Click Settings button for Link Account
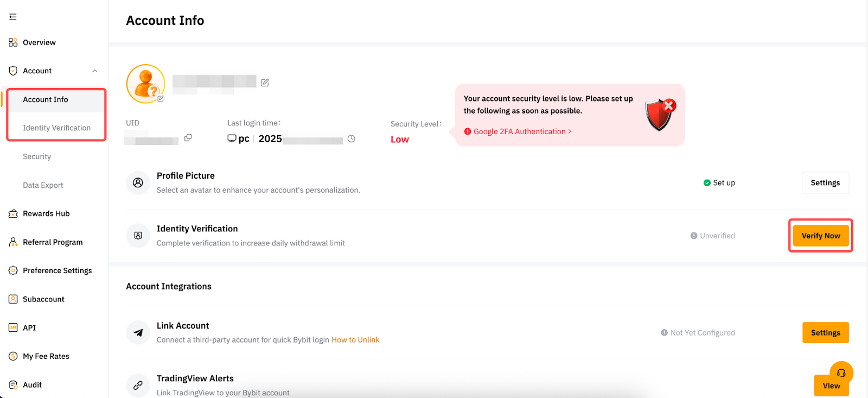The image size is (868, 398). (x=825, y=333)
